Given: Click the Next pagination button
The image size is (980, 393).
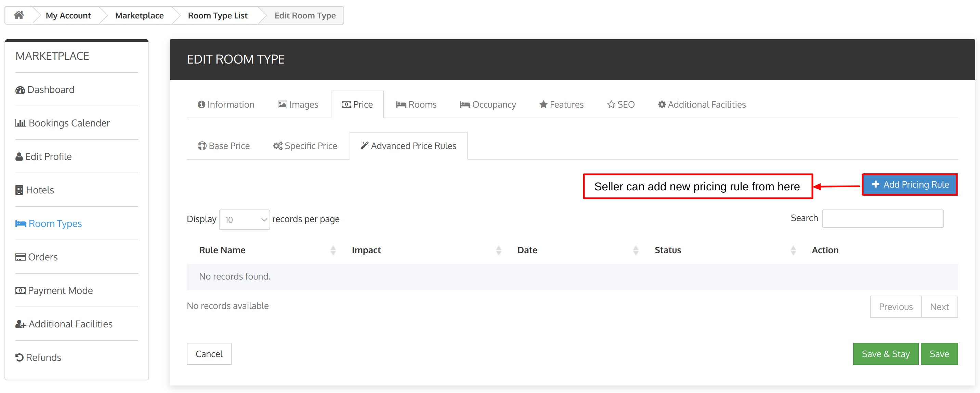Looking at the screenshot, I should coord(939,306).
